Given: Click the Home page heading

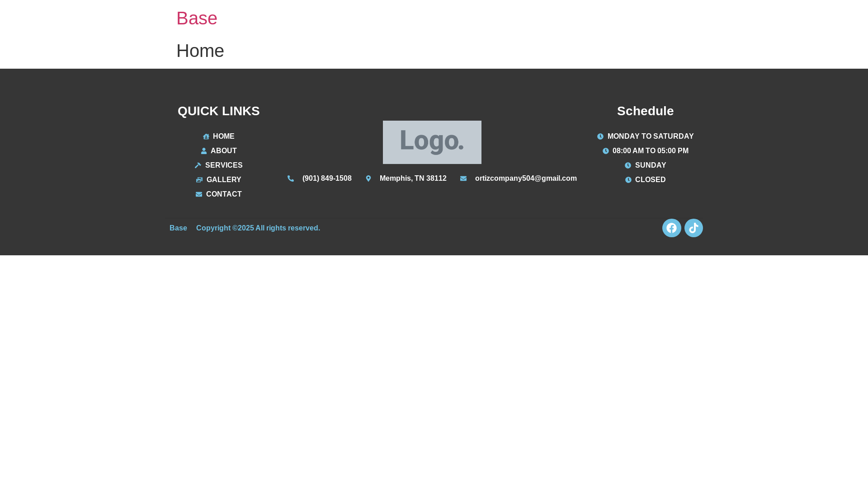Looking at the screenshot, I should (200, 51).
